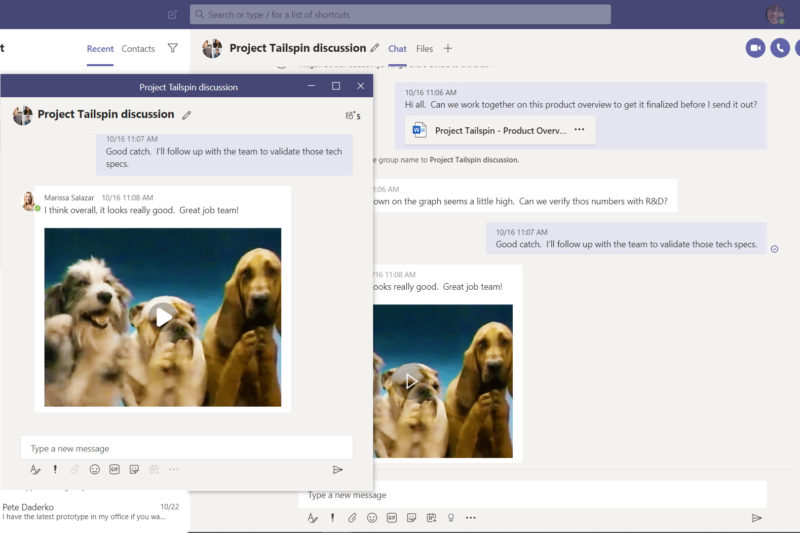
Task: Edit the pop-out chat group name
Action: point(187,115)
